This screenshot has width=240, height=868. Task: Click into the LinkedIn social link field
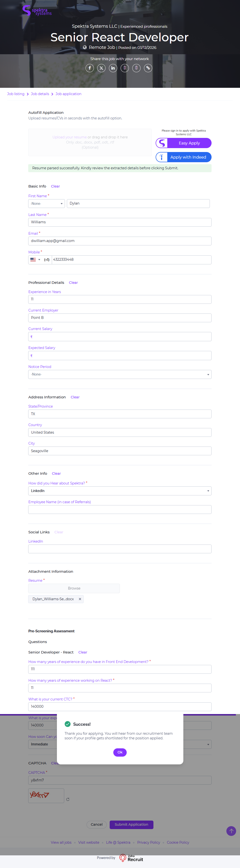click(120, 549)
